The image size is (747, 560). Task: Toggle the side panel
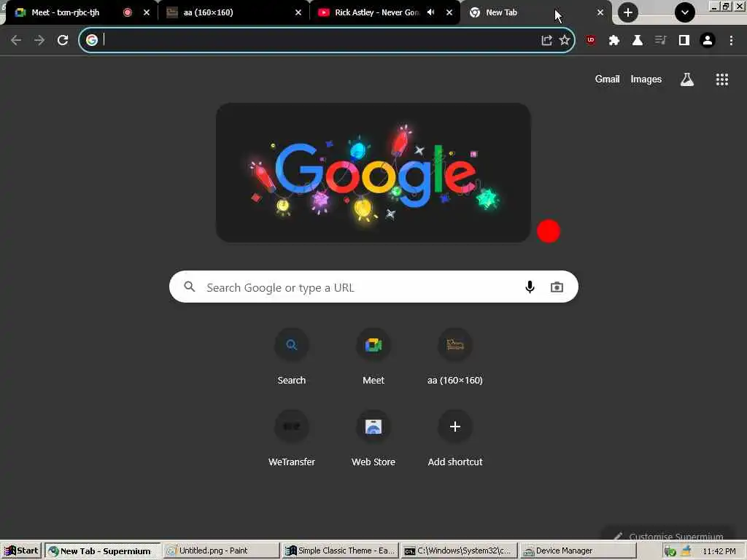(x=684, y=41)
